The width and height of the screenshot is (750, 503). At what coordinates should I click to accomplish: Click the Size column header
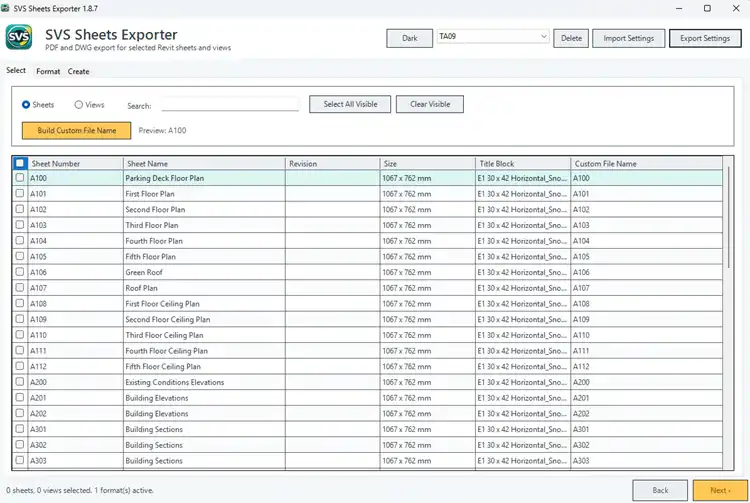click(428, 164)
